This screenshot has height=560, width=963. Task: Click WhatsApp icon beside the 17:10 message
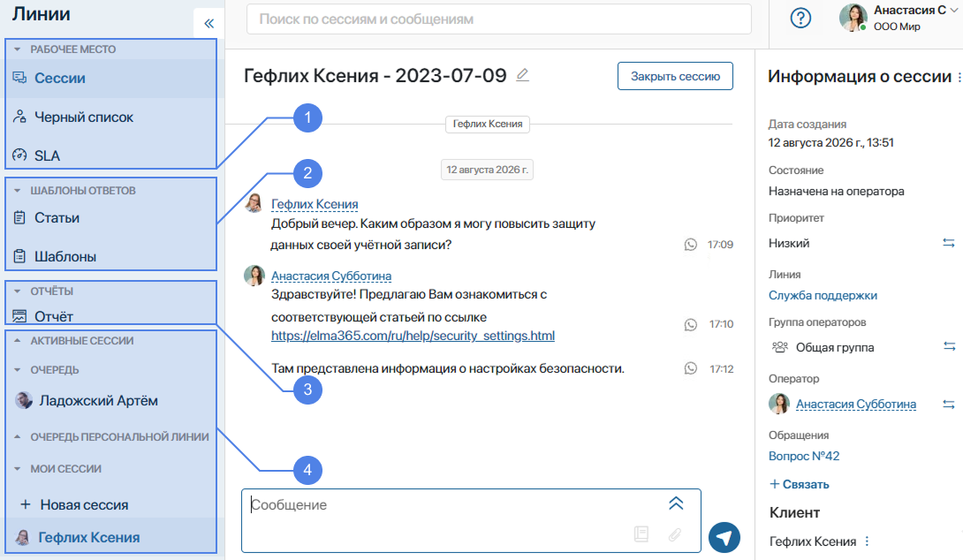(x=690, y=324)
